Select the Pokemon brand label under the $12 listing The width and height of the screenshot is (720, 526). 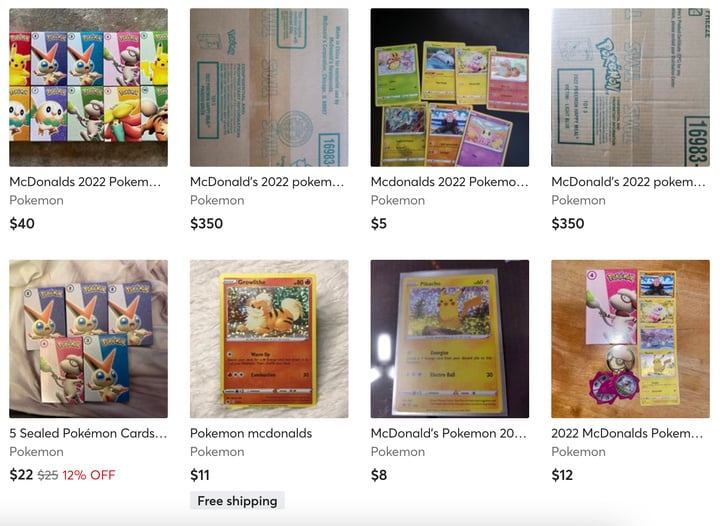point(579,452)
